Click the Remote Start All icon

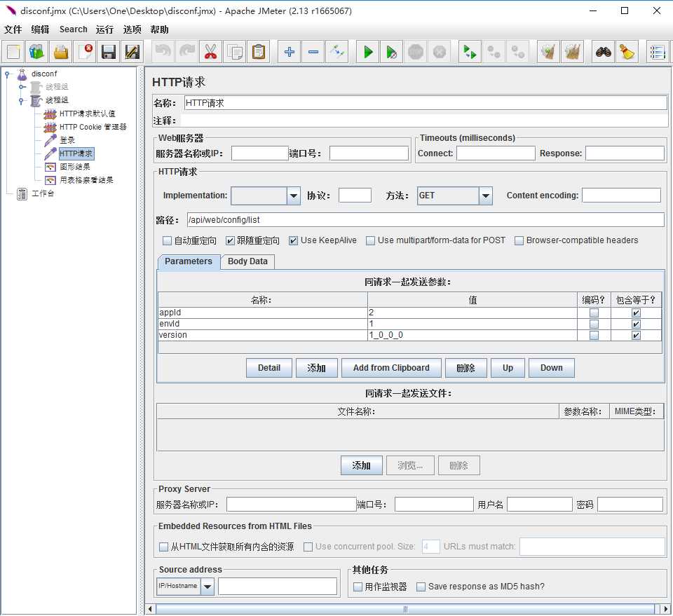pyautogui.click(x=470, y=52)
